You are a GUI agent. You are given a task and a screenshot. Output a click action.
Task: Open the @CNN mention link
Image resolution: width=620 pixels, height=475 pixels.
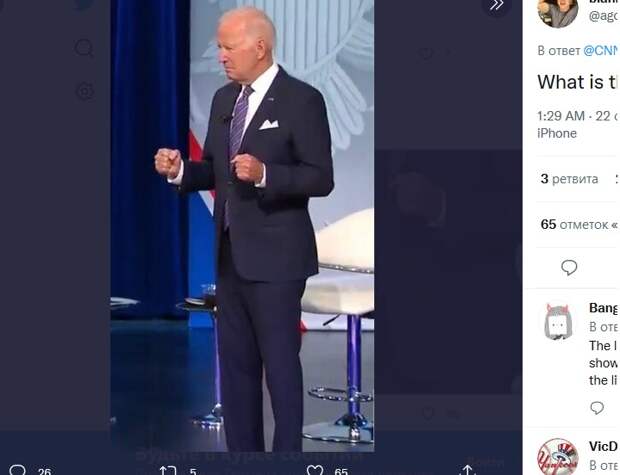(601, 51)
